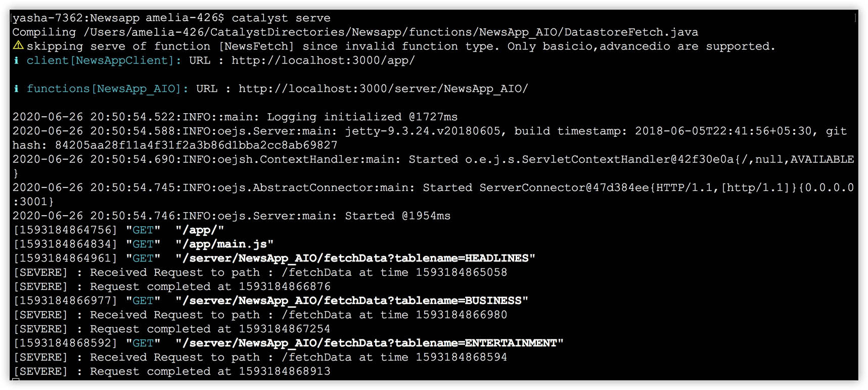Click the 'Started @1954ms' log message
Image resolution: width=868 pixels, height=390 pixels.
[397, 216]
